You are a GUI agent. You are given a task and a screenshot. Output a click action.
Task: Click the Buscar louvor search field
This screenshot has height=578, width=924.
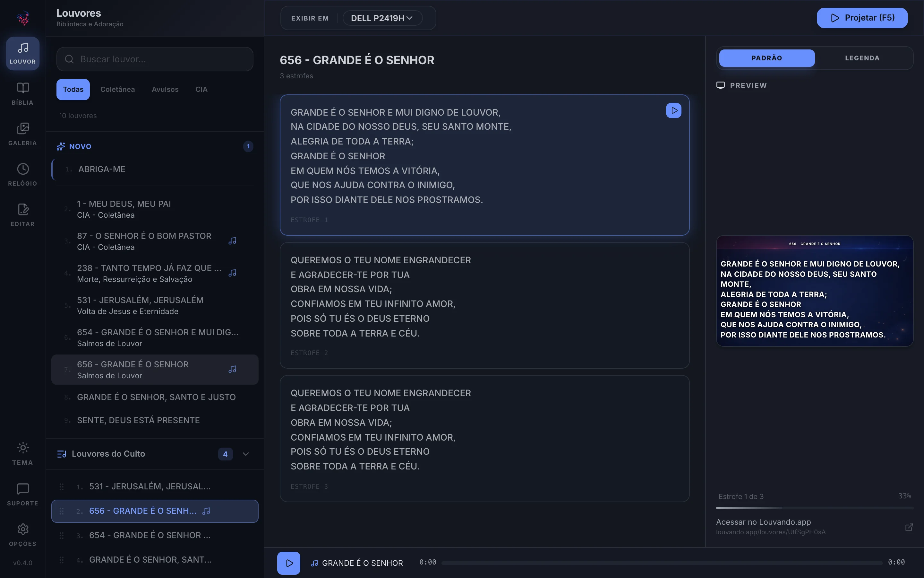[x=155, y=59]
